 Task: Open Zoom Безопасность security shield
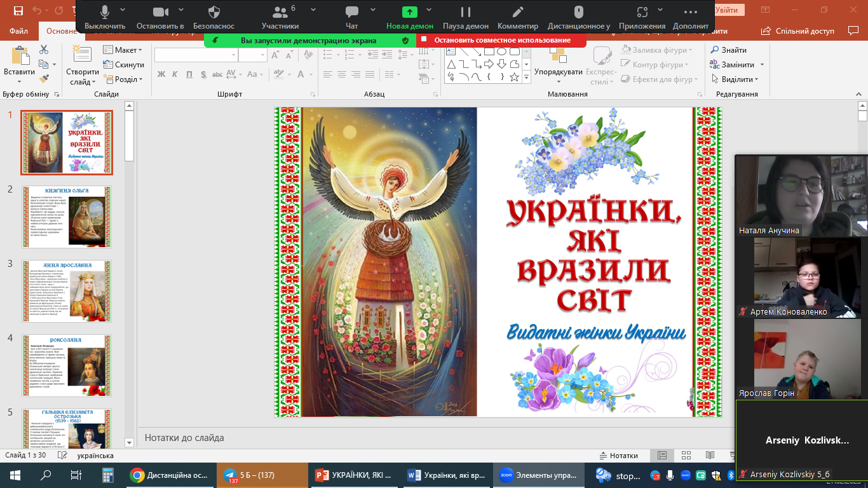(x=214, y=17)
